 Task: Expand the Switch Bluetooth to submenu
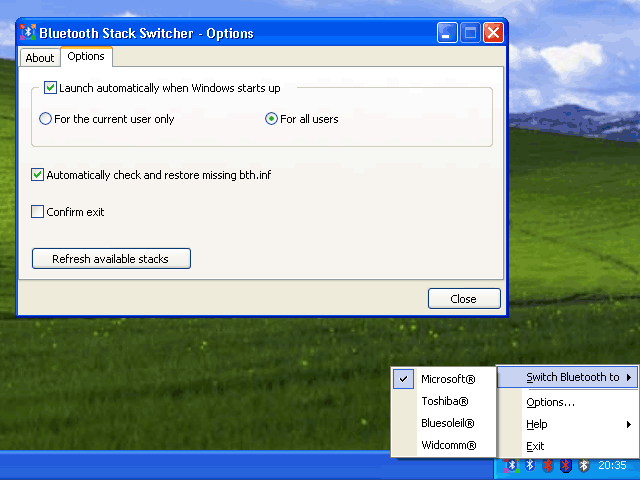click(567, 377)
